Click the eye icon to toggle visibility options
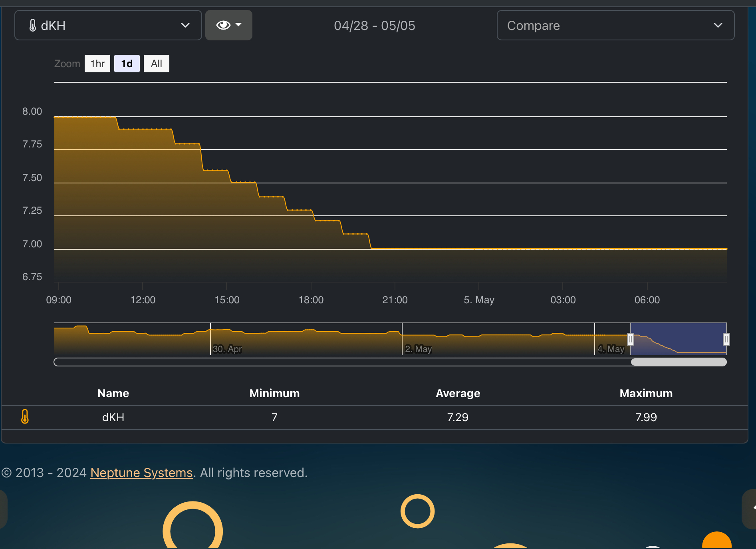This screenshot has height=549, width=756. [x=223, y=25]
